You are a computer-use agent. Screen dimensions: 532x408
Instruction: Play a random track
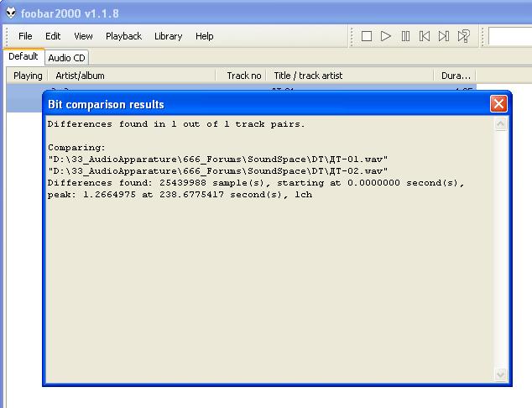[463, 36]
